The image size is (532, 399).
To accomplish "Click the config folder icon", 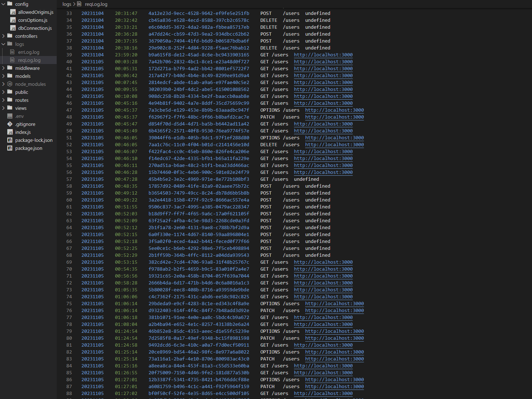I will click(x=10, y=4).
